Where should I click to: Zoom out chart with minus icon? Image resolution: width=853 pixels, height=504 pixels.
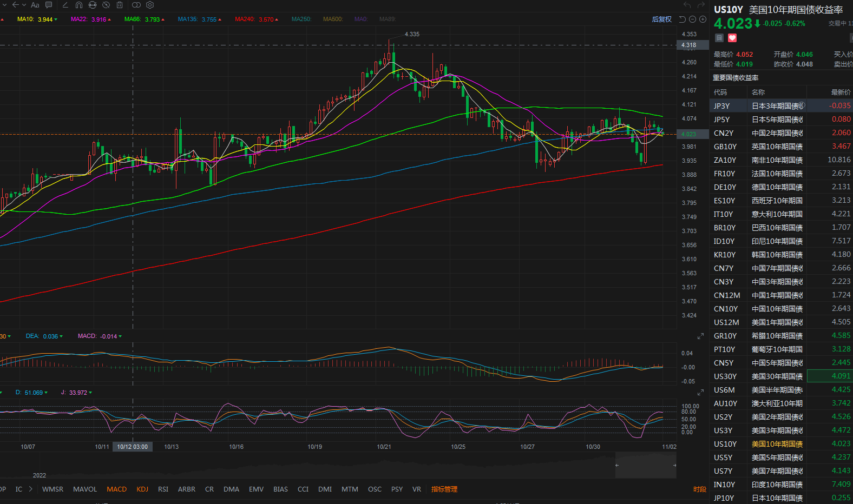(x=692, y=19)
